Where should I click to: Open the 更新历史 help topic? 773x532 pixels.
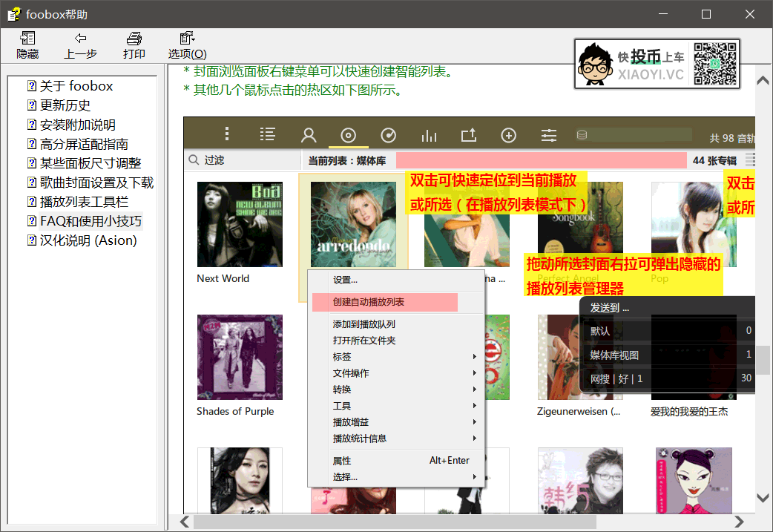click(59, 105)
